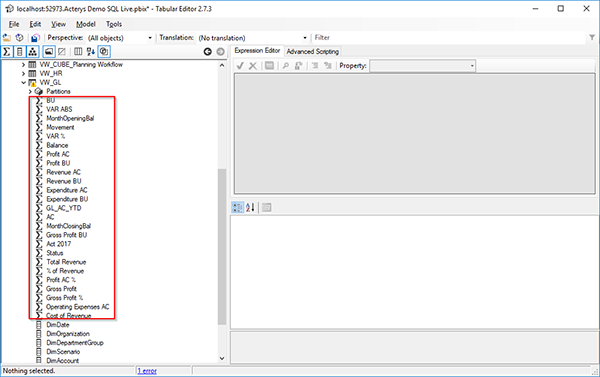Expand the VW_CUBE_Planning Workflow table
Viewport: 600px width, 377px height.
[x=23, y=65]
